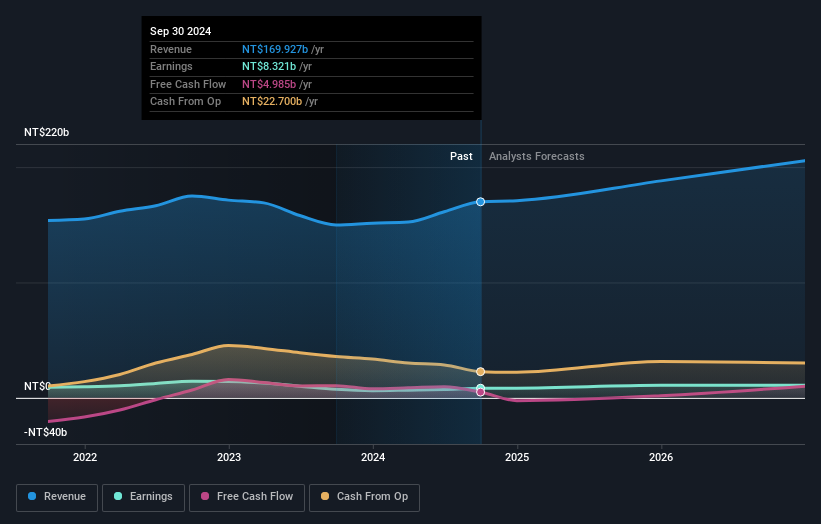Screen dimensions: 821x524
Task: Click the NT$8.321b earnings value
Action: pos(269,66)
